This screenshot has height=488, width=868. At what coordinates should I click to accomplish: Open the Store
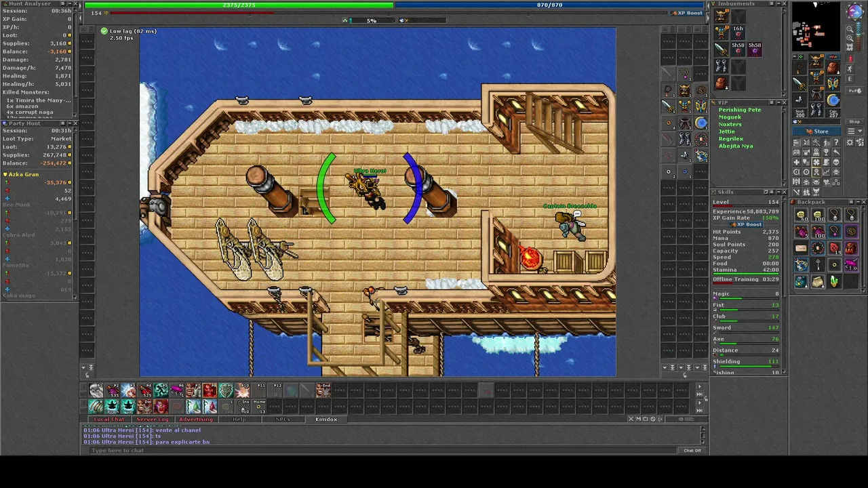coord(818,131)
